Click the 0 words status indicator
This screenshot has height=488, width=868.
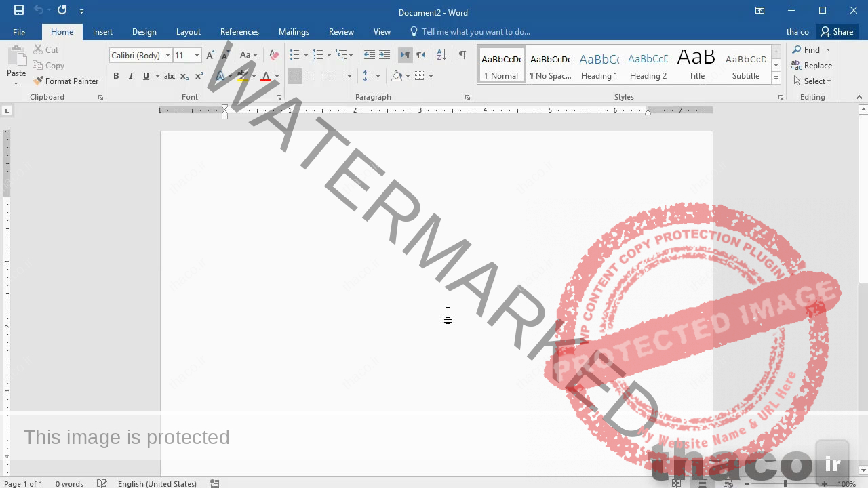coord(69,483)
